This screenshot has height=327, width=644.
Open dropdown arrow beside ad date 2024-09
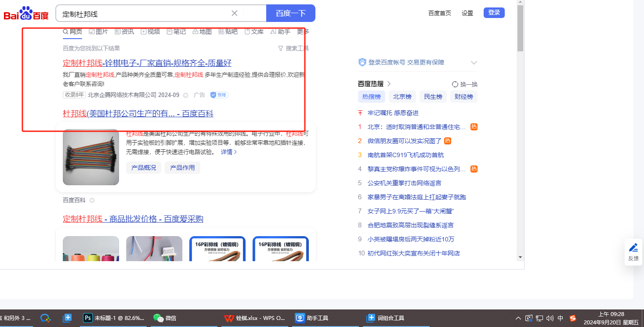coord(185,95)
